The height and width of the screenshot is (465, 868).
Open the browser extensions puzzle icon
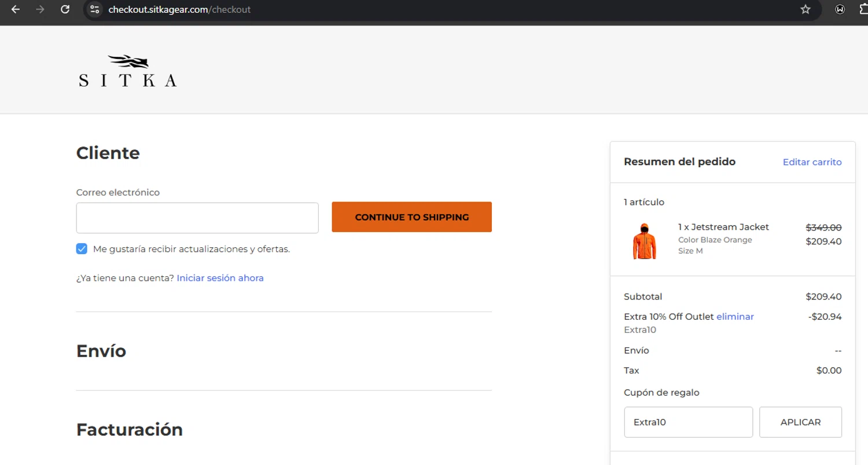865,9
